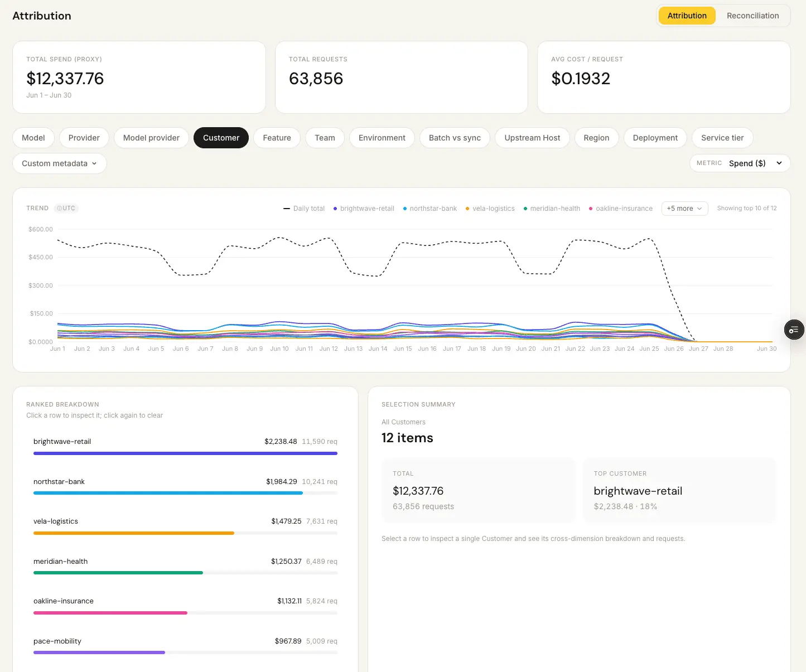Select the Deployment dimension
The width and height of the screenshot is (806, 672).
click(x=655, y=138)
